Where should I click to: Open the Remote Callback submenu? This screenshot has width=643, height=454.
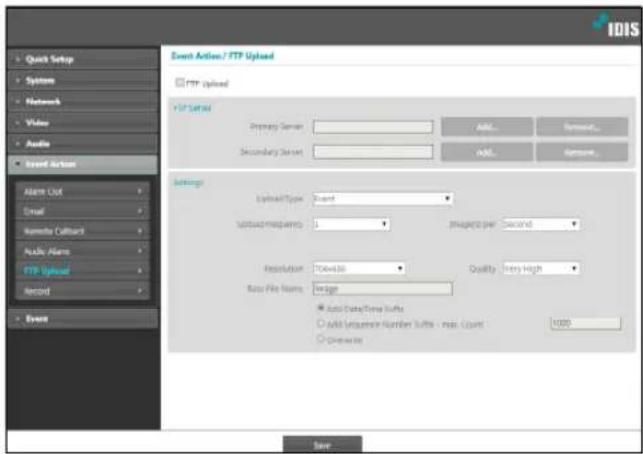pyautogui.click(x=82, y=231)
